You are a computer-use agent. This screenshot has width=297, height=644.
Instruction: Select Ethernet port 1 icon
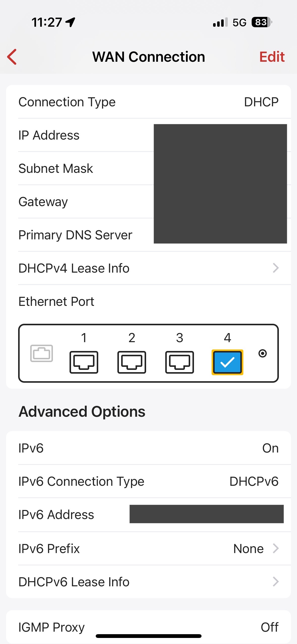tap(84, 362)
